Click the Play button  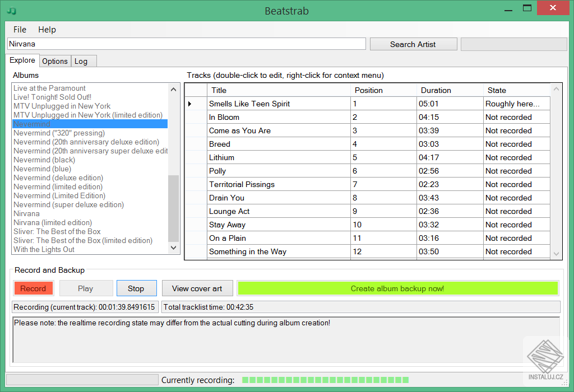point(86,288)
